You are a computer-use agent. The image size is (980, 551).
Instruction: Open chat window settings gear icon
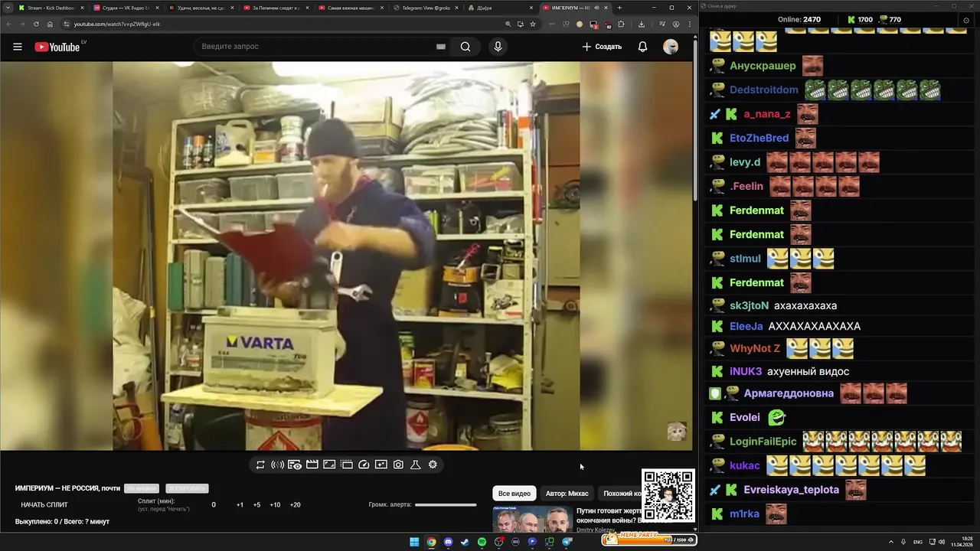[x=966, y=20]
